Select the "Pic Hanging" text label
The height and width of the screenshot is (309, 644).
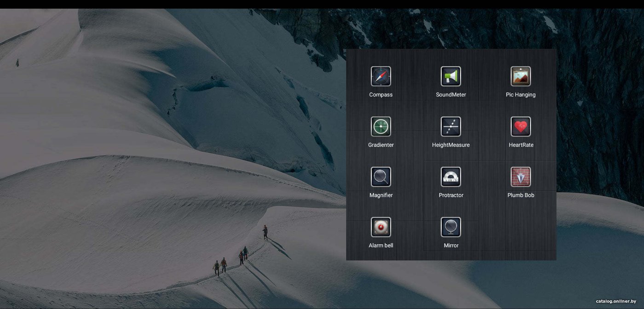(x=521, y=95)
